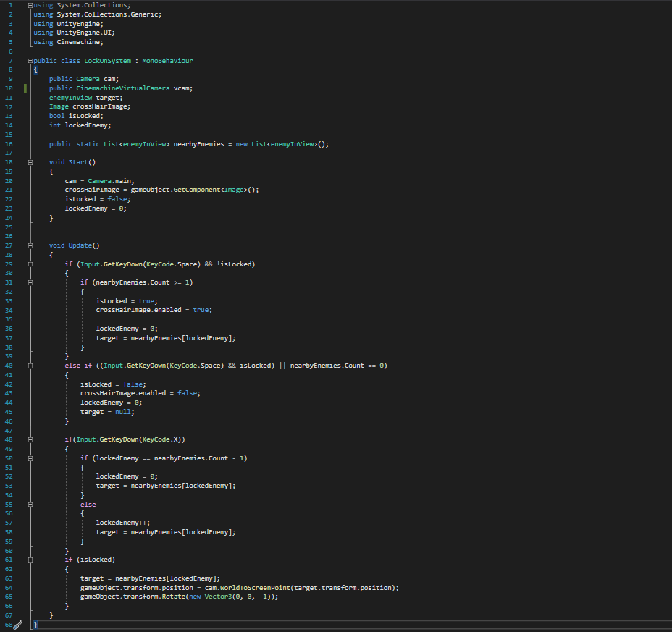Click the MonoBehaviour base class name

167,61
